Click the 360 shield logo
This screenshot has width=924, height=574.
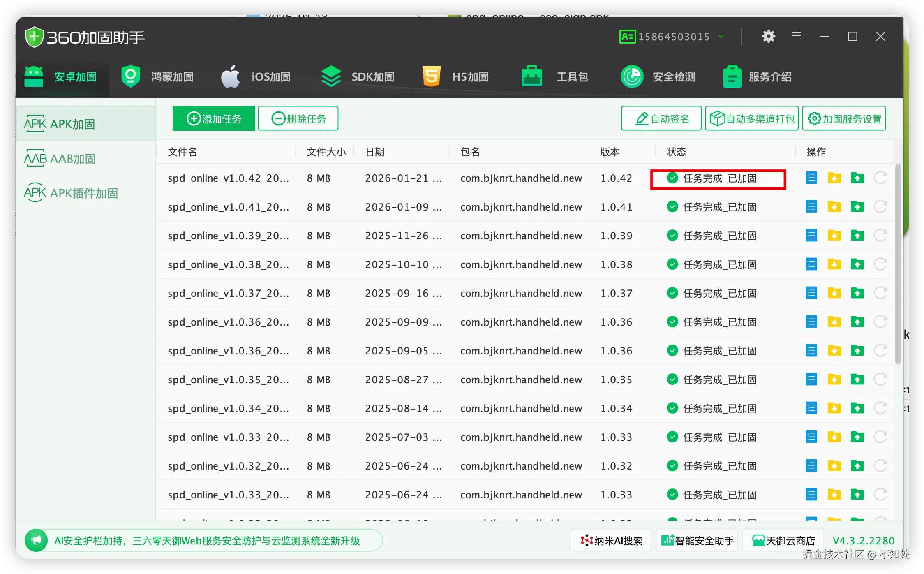pyautogui.click(x=34, y=37)
